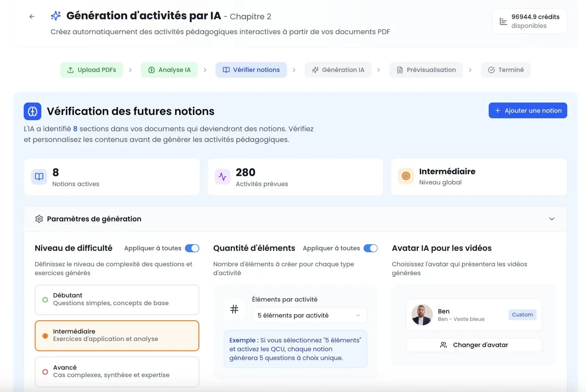586x392 pixels.
Task: Click the brain icon beside Vérification des futures notions
Action: tap(32, 111)
